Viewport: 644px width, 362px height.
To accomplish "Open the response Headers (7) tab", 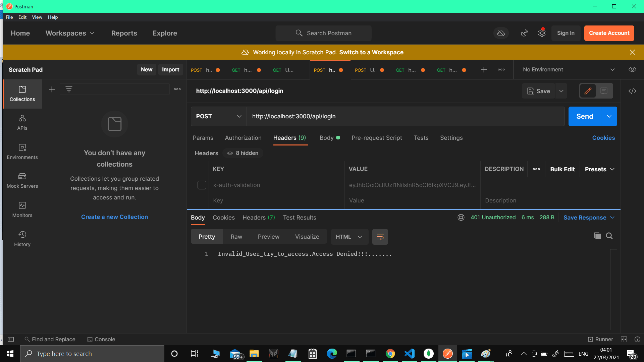I will point(259,218).
